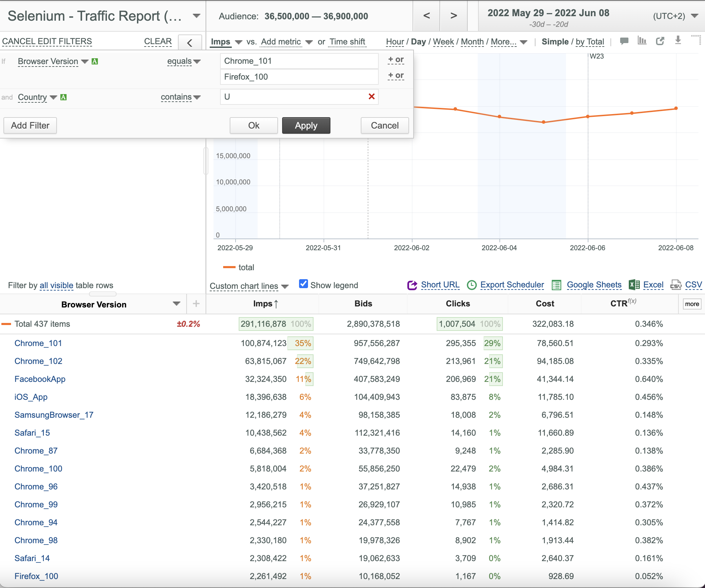Image resolution: width=705 pixels, height=588 pixels.
Task: Add an or value after Chrome_101
Action: click(396, 60)
